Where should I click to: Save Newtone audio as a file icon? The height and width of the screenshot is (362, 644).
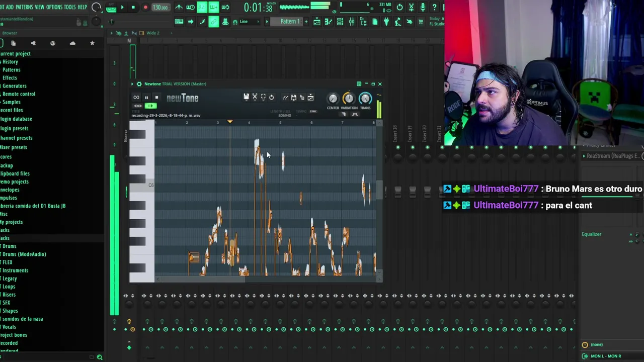[x=294, y=98]
